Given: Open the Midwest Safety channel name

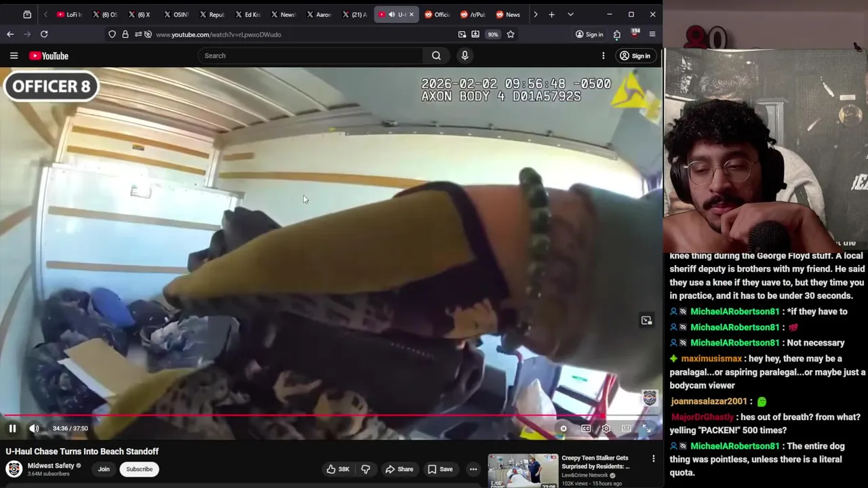Looking at the screenshot, I should pyautogui.click(x=51, y=466).
